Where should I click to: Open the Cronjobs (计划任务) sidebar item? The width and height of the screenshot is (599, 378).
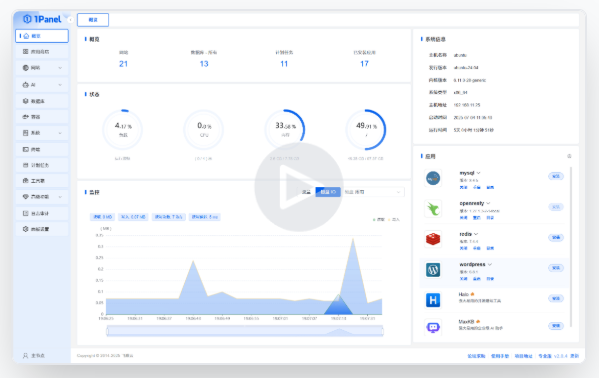42,165
